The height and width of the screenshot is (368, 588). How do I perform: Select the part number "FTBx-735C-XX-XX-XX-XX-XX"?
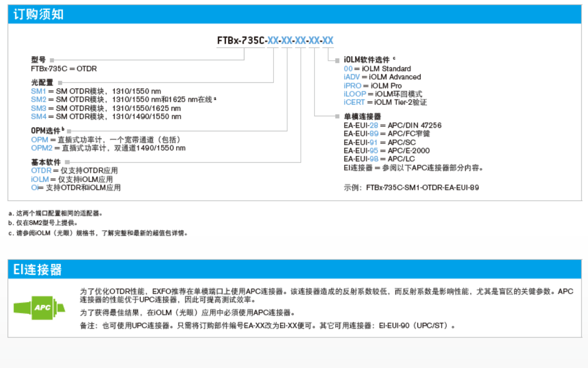[275, 41]
